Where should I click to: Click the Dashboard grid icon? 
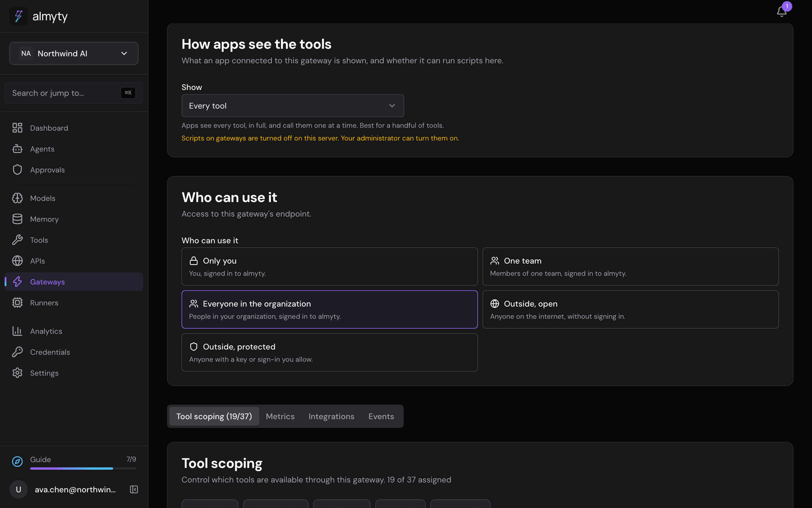[x=17, y=128]
